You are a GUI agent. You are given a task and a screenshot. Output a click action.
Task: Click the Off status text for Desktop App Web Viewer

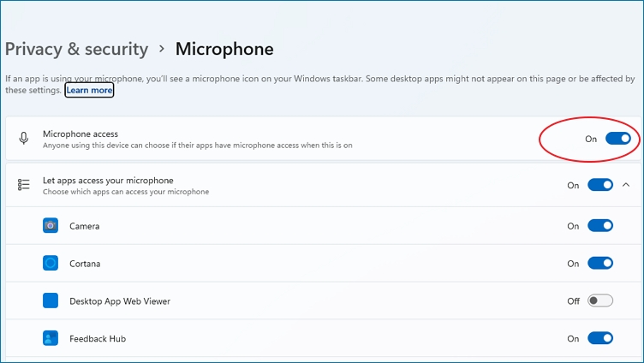pyautogui.click(x=574, y=301)
